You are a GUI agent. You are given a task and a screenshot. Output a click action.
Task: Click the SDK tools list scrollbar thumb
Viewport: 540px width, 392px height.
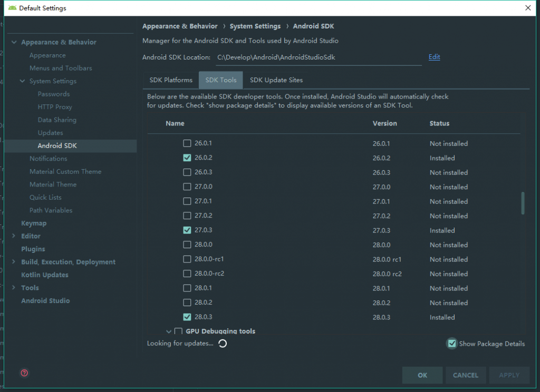(523, 203)
